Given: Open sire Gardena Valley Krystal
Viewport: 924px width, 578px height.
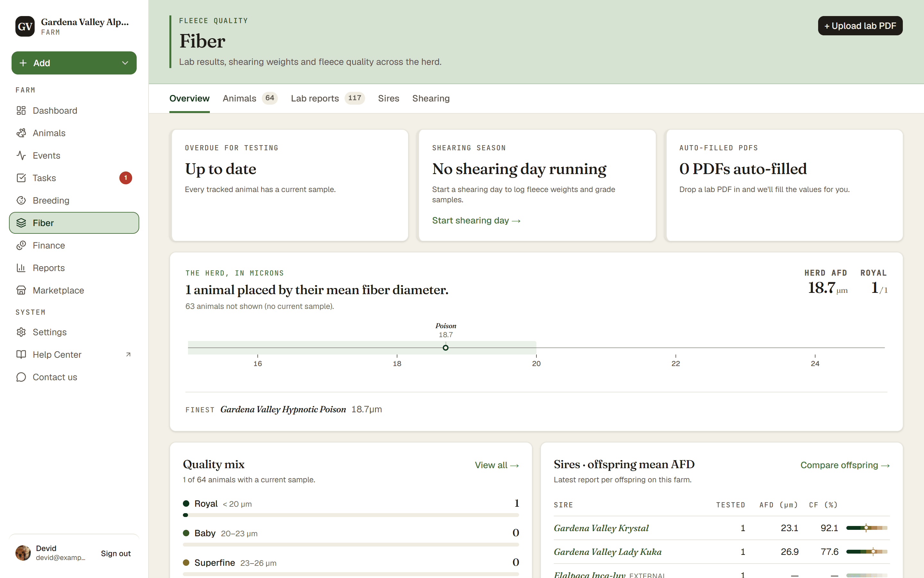Looking at the screenshot, I should pyautogui.click(x=601, y=528).
